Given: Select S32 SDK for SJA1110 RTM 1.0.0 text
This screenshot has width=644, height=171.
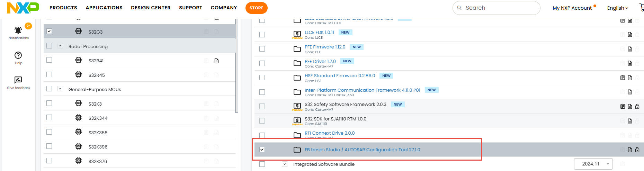Looking at the screenshot, I should point(336,119).
